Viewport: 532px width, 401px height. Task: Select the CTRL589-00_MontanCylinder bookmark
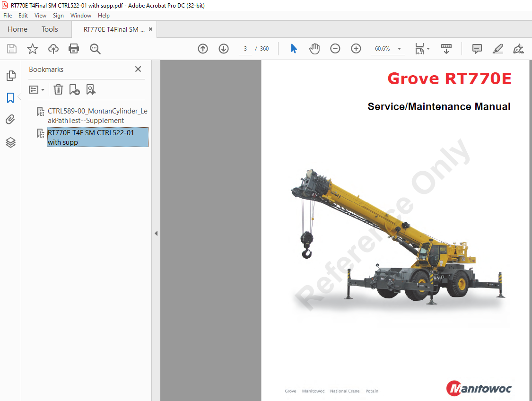click(x=97, y=116)
